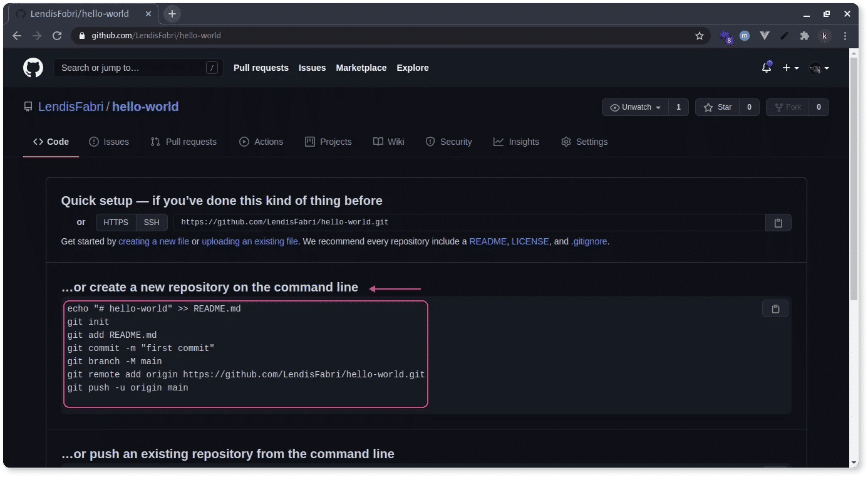Click the pen extension icon
The image size is (868, 477).
(785, 36)
